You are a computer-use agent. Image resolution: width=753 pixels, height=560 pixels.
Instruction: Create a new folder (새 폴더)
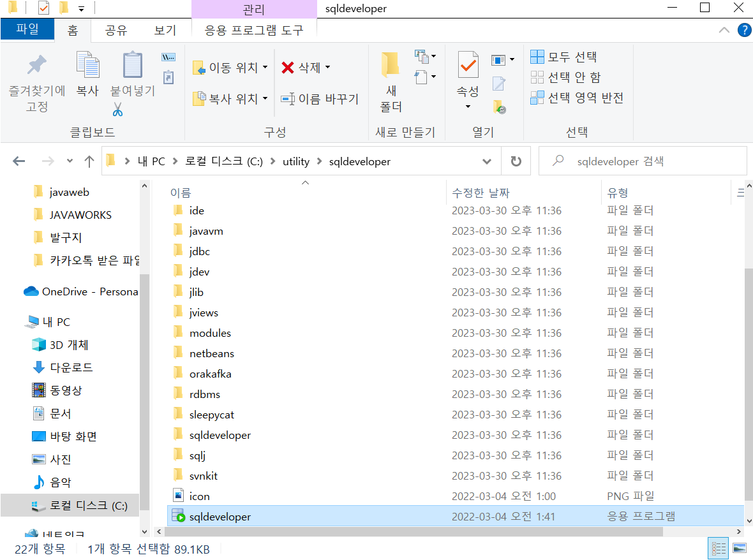pyautogui.click(x=391, y=82)
